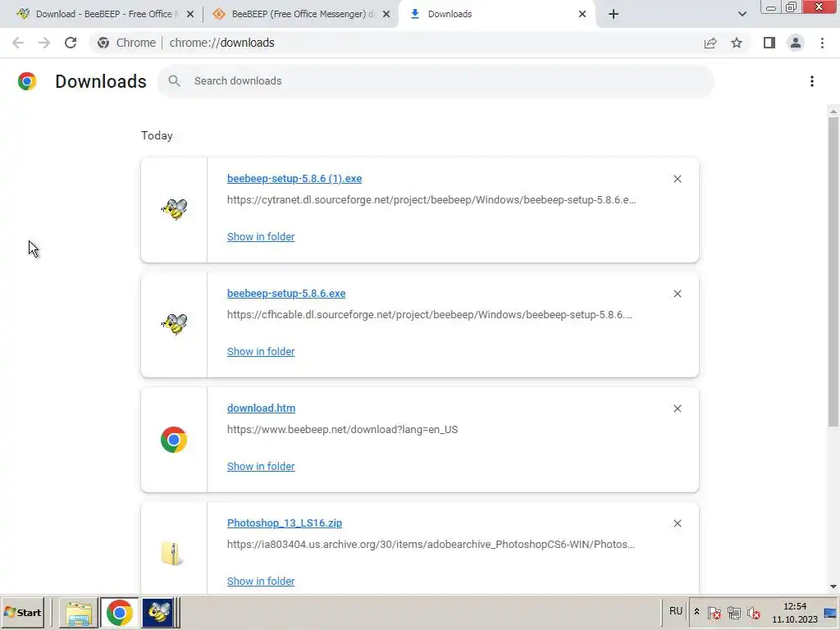
Task: Open the beebeep-setup-5.8.6 (1).exe file
Action: point(294,178)
